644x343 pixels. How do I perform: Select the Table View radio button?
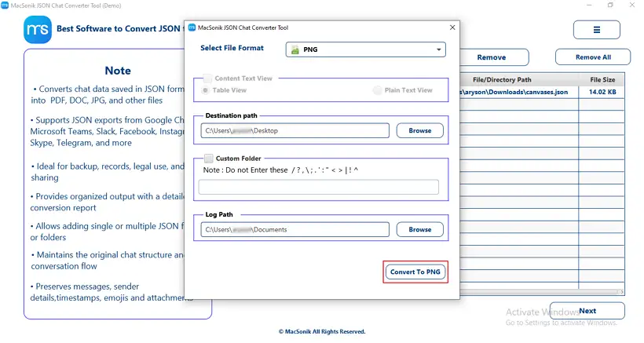[x=205, y=90]
